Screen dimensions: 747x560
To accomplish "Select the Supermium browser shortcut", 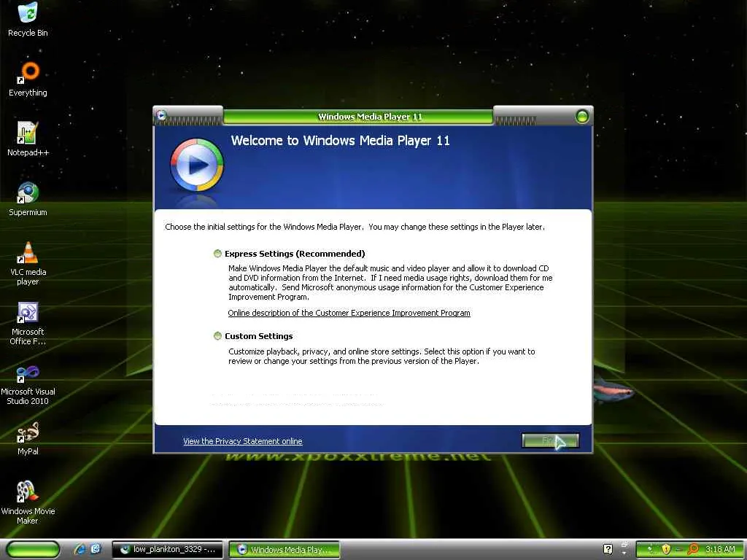I will click(x=28, y=198).
